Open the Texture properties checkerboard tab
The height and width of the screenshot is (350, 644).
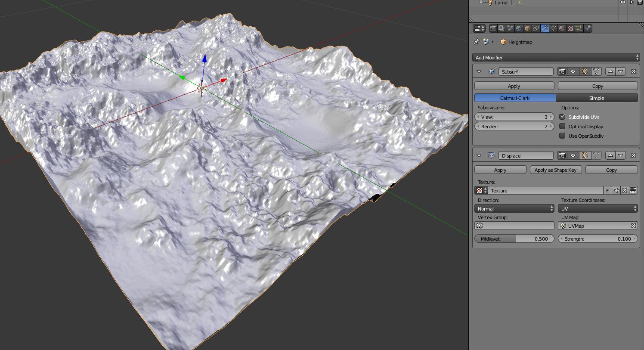point(570,28)
